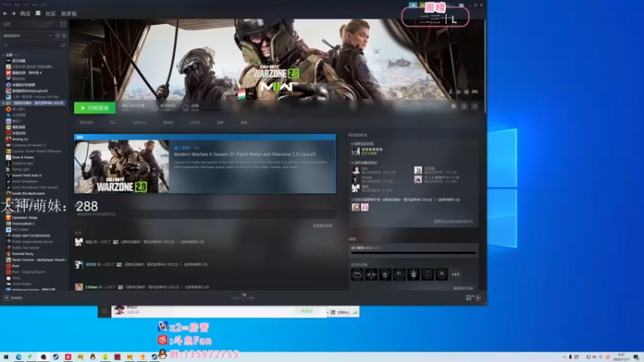Open the downloads status at bottom center
This screenshot has width=644, height=362.
(243, 296)
